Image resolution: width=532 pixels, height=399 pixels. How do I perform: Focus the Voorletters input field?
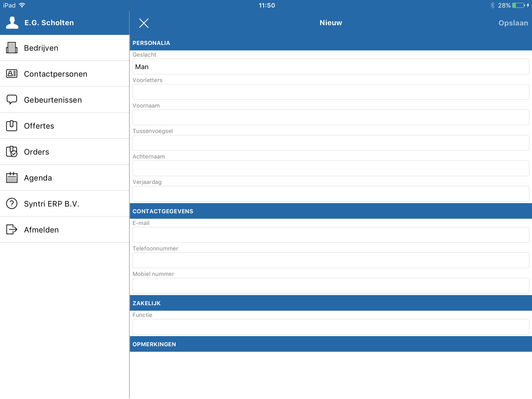tap(331, 92)
